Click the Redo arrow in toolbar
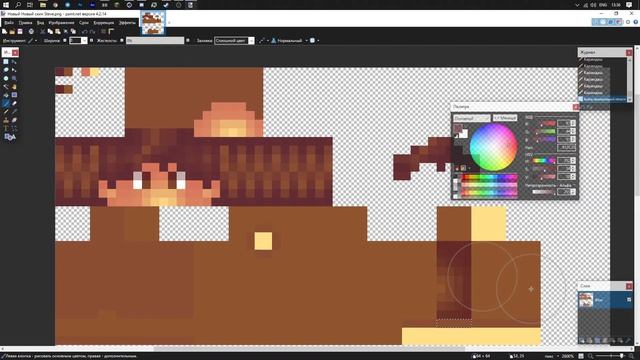The image size is (640, 360). coord(93,31)
